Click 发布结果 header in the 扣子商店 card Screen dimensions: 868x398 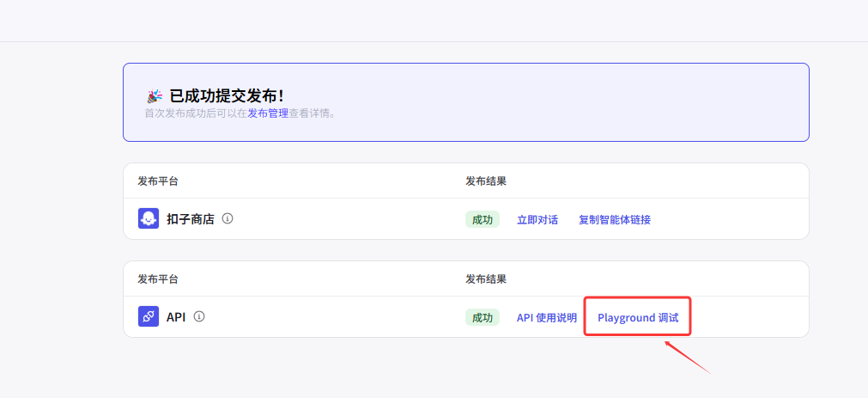click(x=486, y=181)
